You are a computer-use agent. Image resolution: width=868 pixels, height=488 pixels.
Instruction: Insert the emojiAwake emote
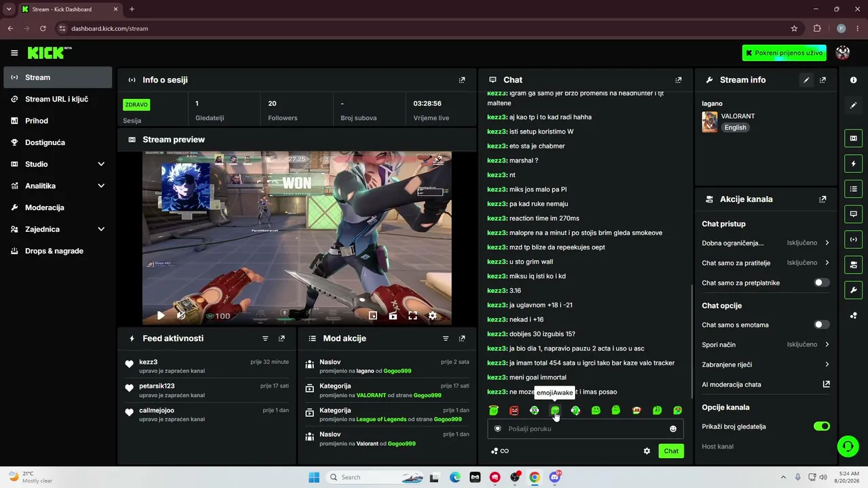[555, 410]
